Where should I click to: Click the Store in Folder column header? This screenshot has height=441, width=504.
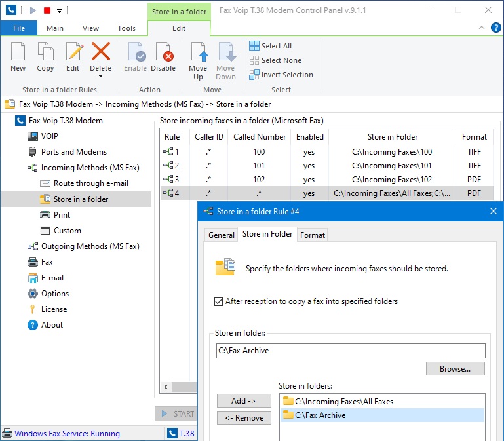coord(393,137)
